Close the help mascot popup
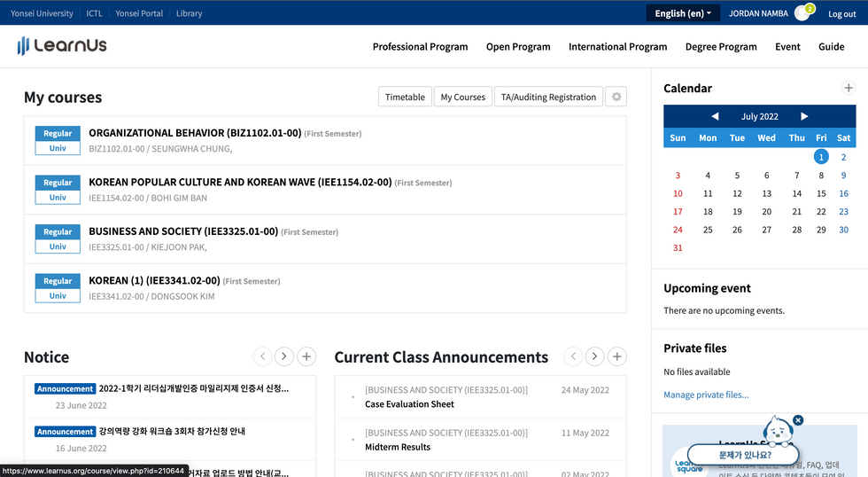The image size is (868, 477). (x=798, y=420)
